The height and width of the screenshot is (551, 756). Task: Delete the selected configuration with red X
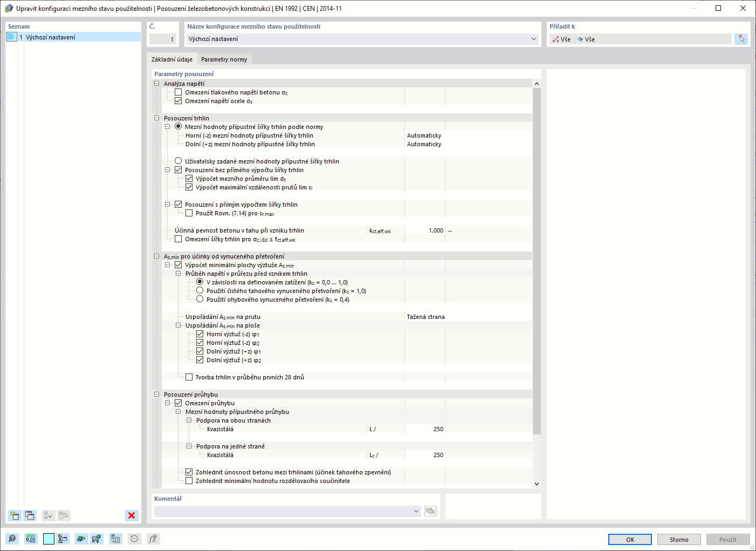coord(132,515)
